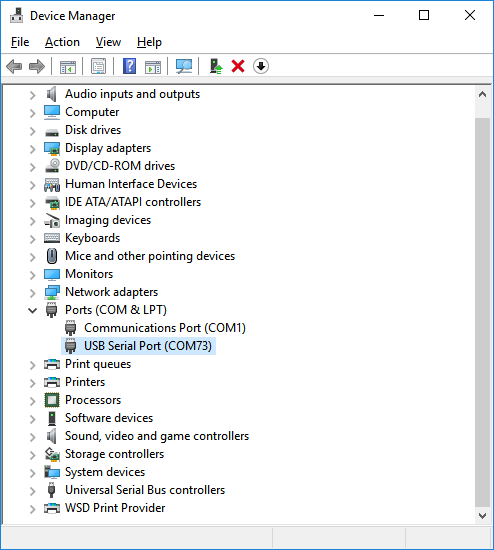Screen dimensions: 494x550
Task: Expand the Sound, video and game controllers node
Action: click(33, 437)
